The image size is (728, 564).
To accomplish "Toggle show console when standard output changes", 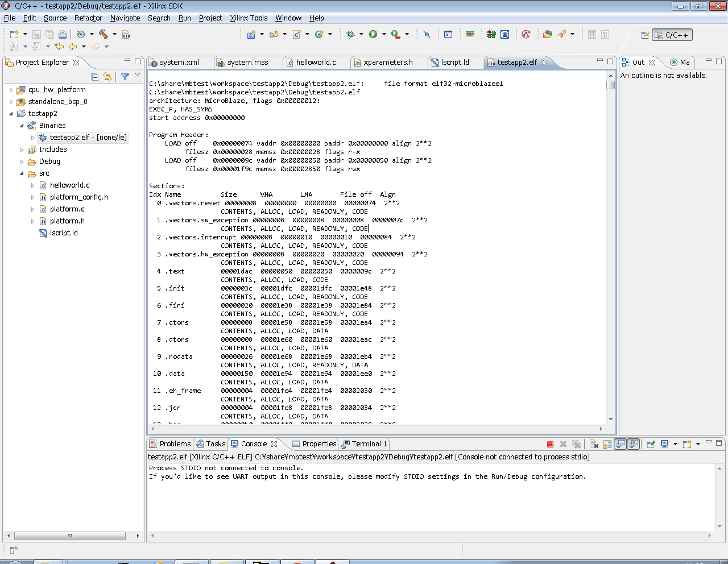I will point(621,444).
